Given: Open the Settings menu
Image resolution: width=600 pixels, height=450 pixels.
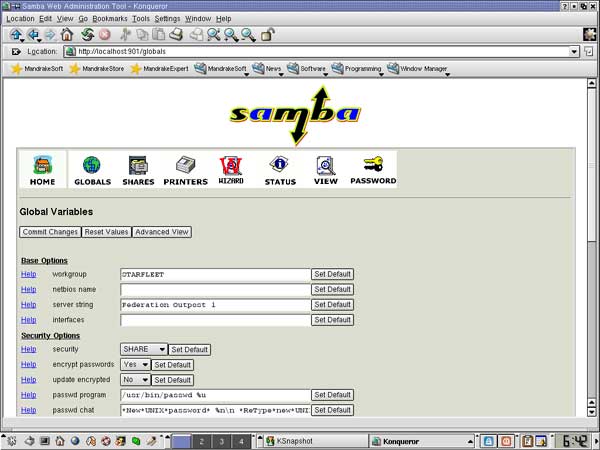Looking at the screenshot, I should point(169,18).
